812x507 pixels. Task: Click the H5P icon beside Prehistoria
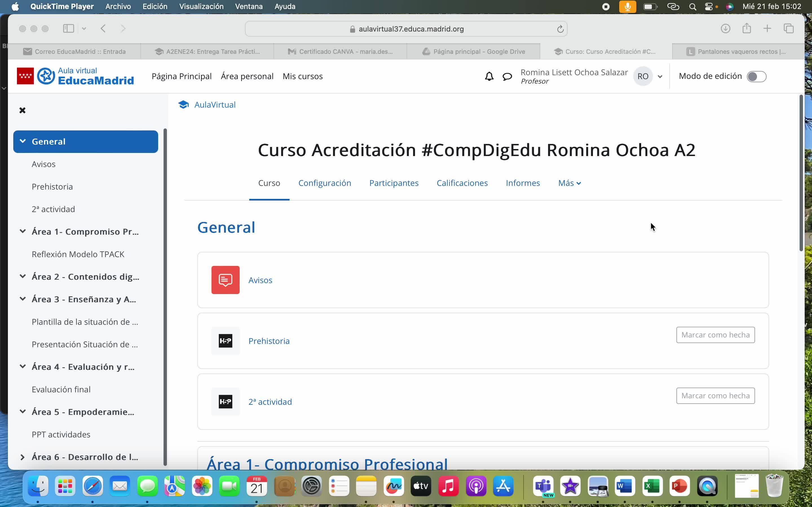click(225, 341)
